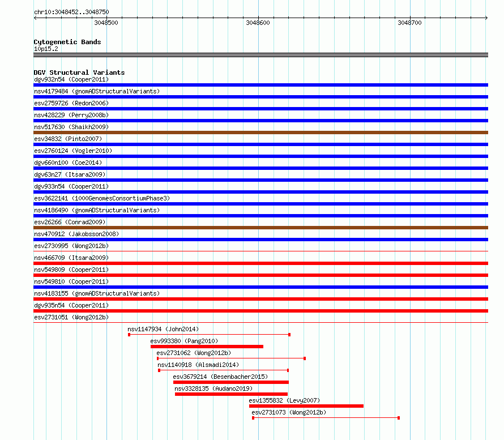Click the red bar under esv993380 (Pang2010)
This screenshot has height=440, width=504.
[207, 347]
